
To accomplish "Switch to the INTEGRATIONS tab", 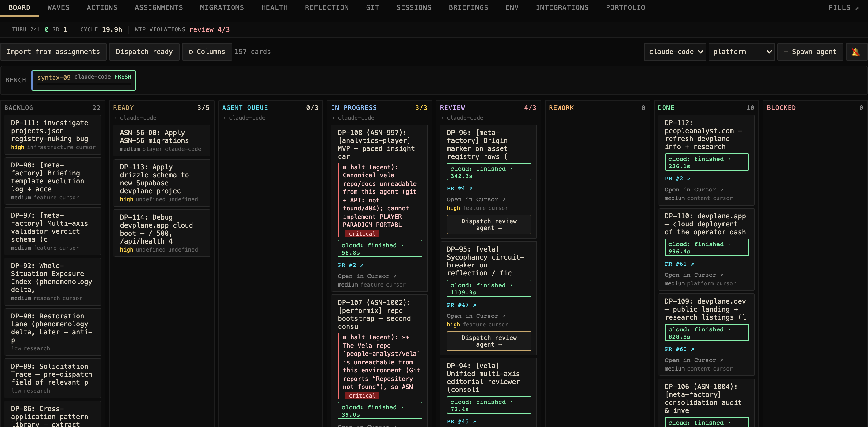I will (562, 7).
